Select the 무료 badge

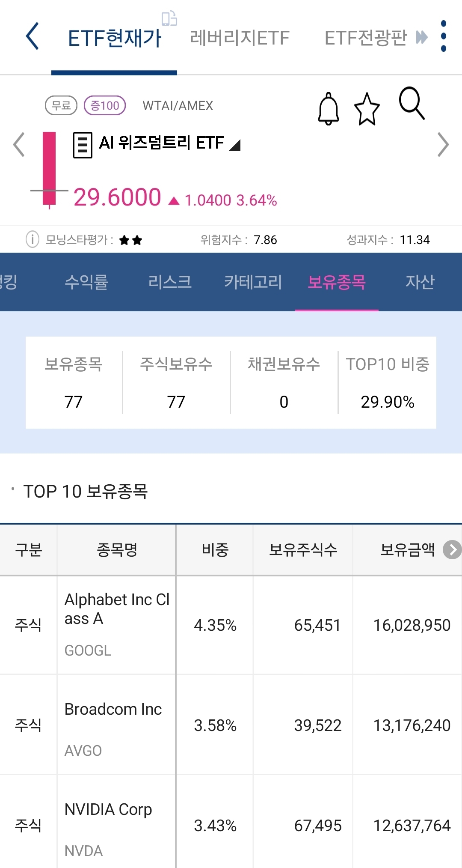click(61, 105)
